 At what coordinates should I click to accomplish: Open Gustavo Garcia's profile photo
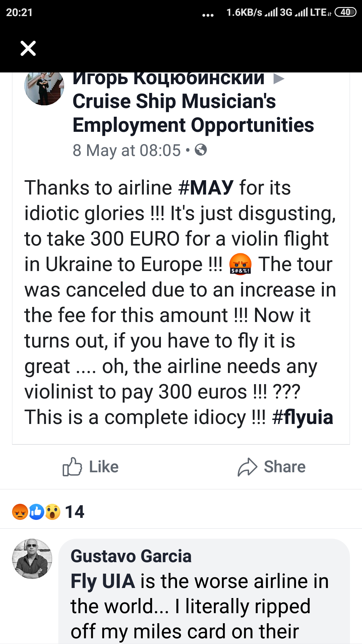tap(32, 559)
